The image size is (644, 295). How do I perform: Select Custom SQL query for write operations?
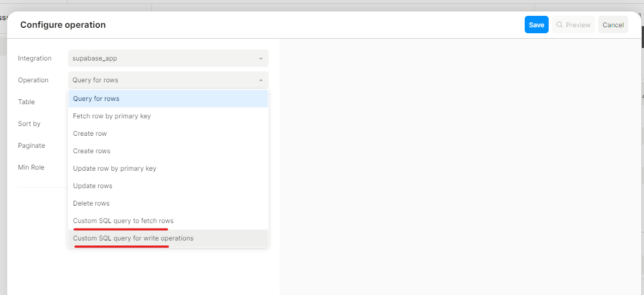coord(133,238)
